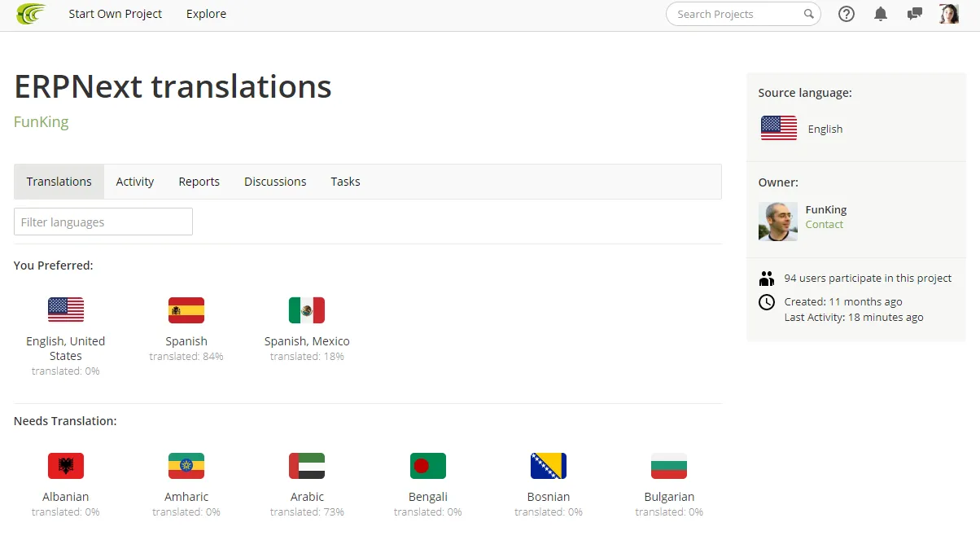Click the 'Needs Translation:' section heading
Screen dimensions: 980x540
[x=65, y=421]
